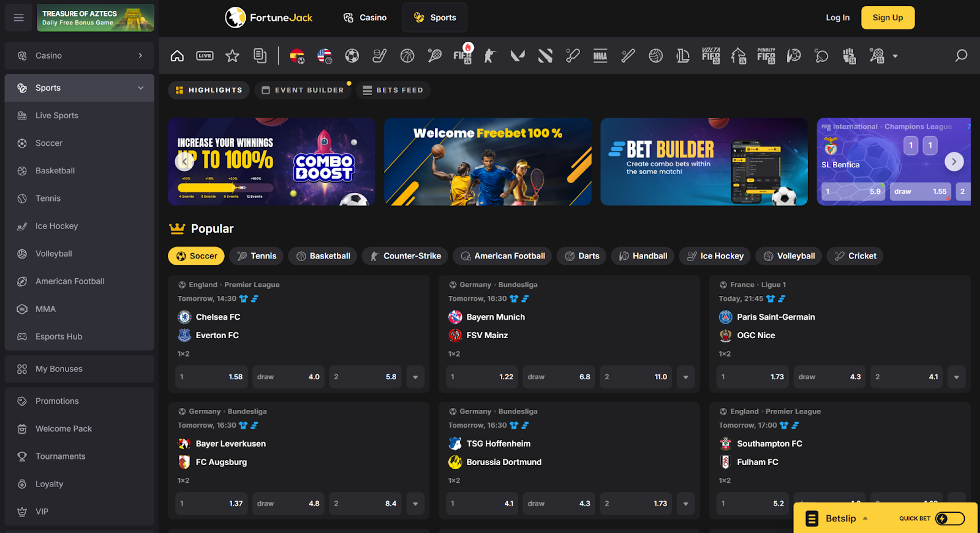Open the bet history document icon
The width and height of the screenshot is (980, 533).
260,56
